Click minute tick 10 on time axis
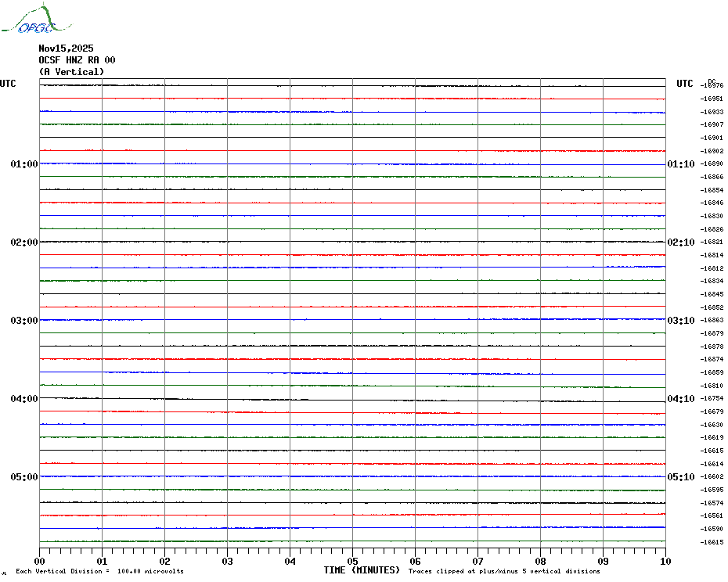The height and width of the screenshot is (582, 728). coord(666,561)
